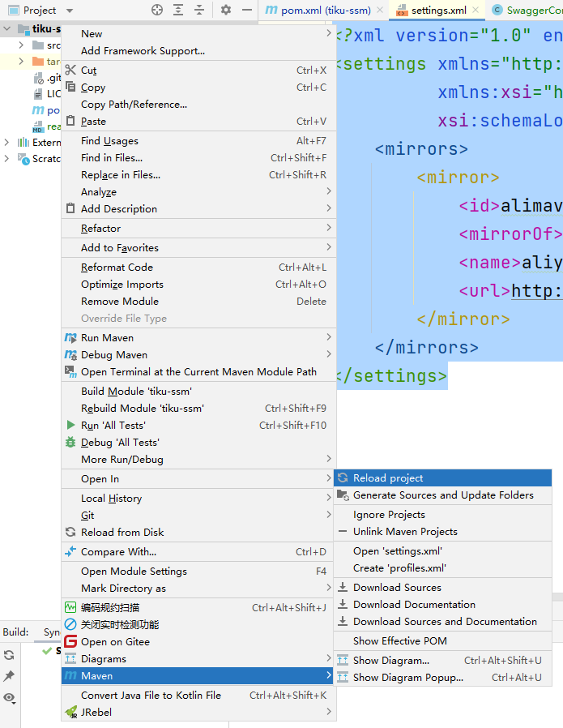Open the Git submenu entry
The image size is (563, 728).
198,516
